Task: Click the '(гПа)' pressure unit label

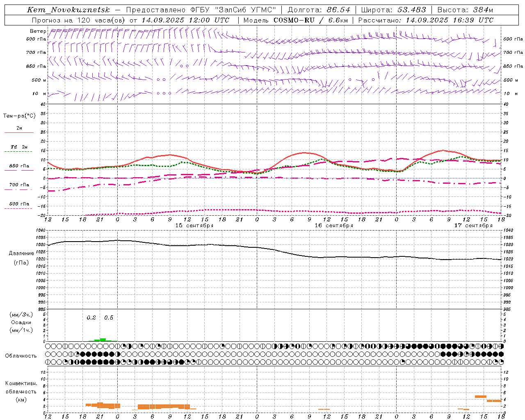Action: 21,263
